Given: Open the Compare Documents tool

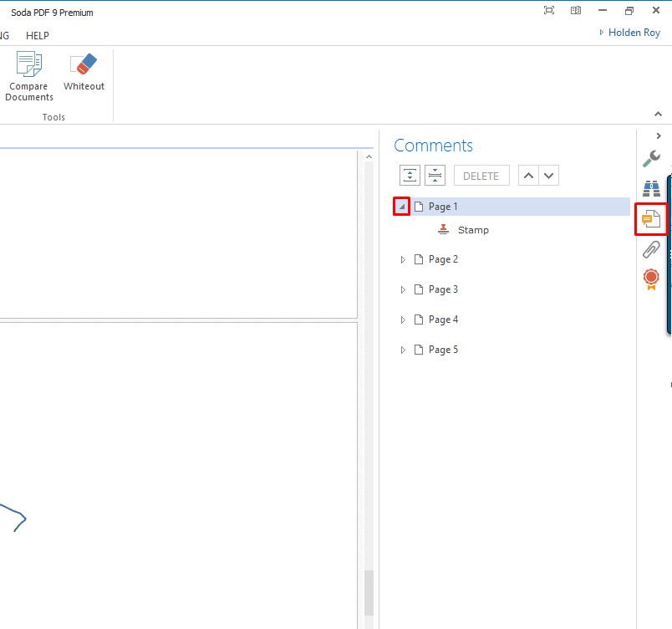Looking at the screenshot, I should 28,76.
